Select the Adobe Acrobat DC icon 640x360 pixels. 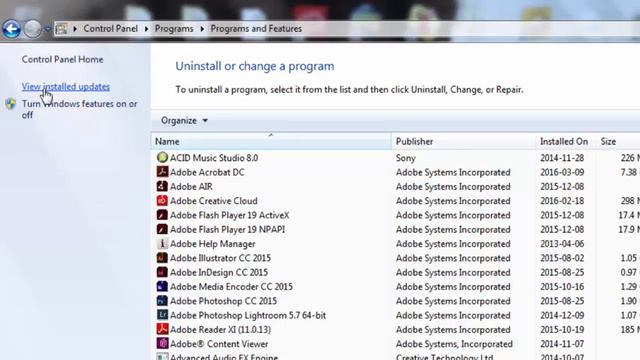pos(162,171)
